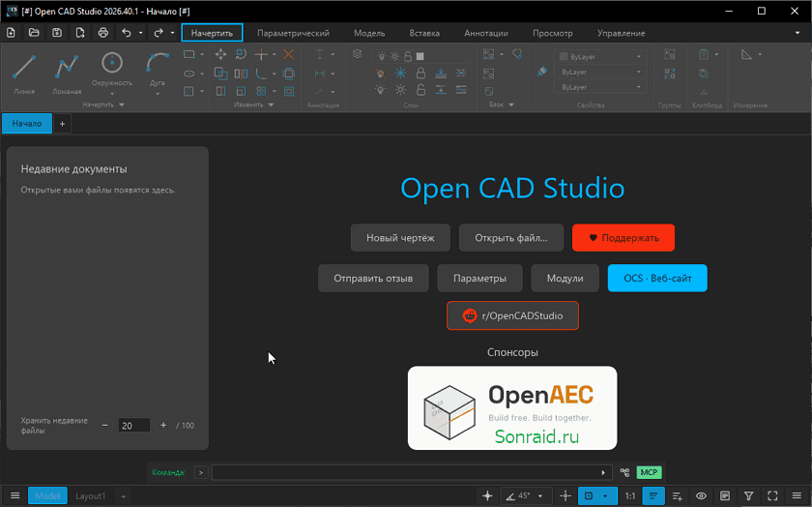Open the bottom ByLayer dropdown in Свойства
Image resolution: width=812 pixels, height=507 pixels.
coord(600,87)
